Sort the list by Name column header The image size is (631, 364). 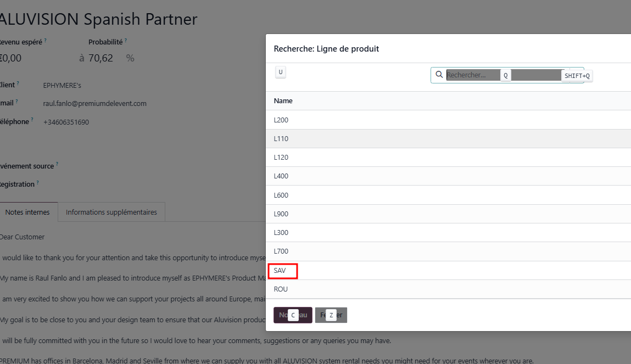coord(283,101)
